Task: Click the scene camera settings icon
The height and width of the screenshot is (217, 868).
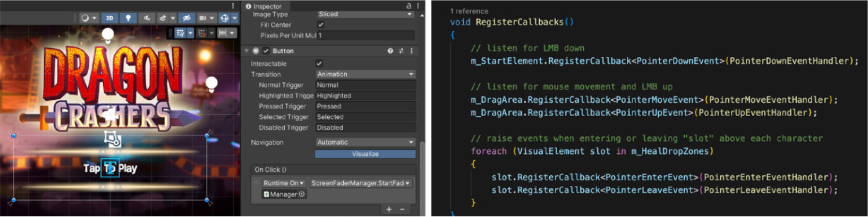Action: 202,18
